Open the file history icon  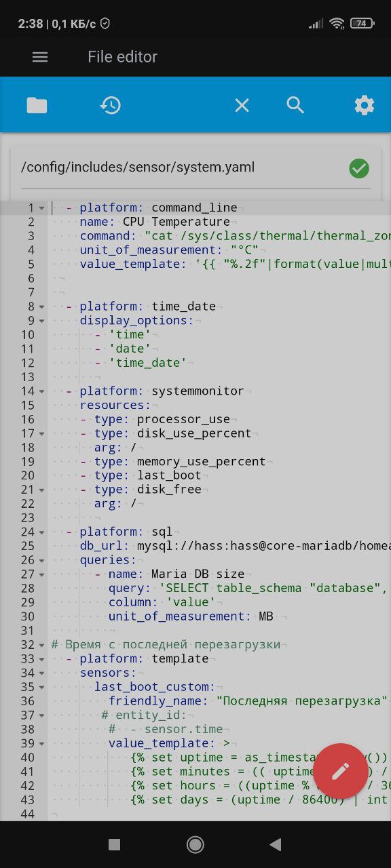pos(110,105)
